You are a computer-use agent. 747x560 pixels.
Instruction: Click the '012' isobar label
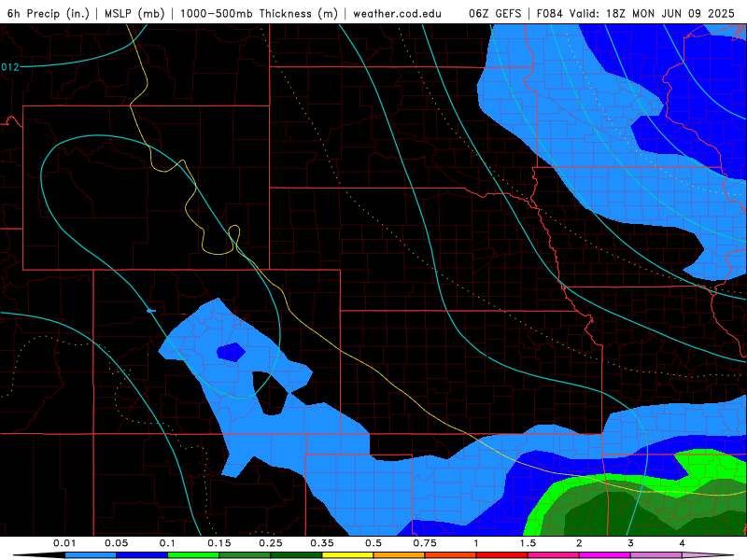point(9,67)
